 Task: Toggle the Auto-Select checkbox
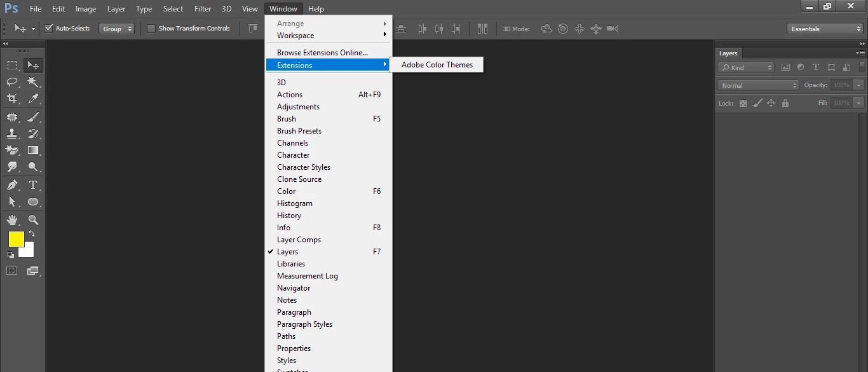48,29
